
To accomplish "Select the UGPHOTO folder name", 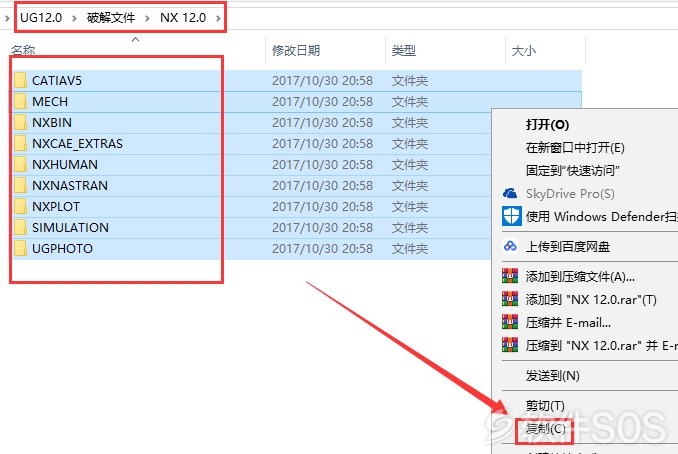I will coord(62,249).
